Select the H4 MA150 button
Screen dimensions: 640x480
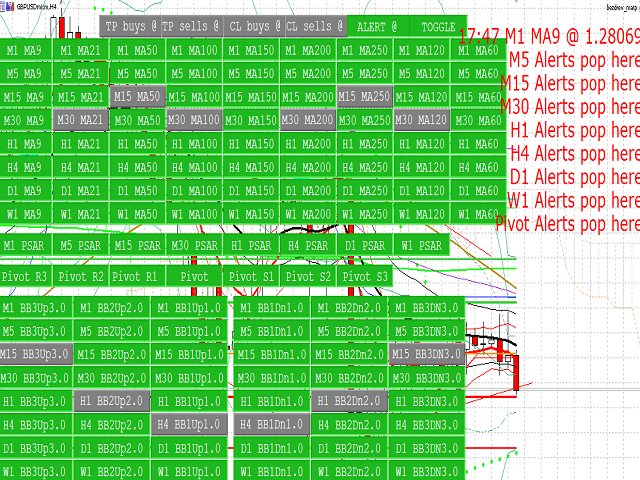coord(251,167)
